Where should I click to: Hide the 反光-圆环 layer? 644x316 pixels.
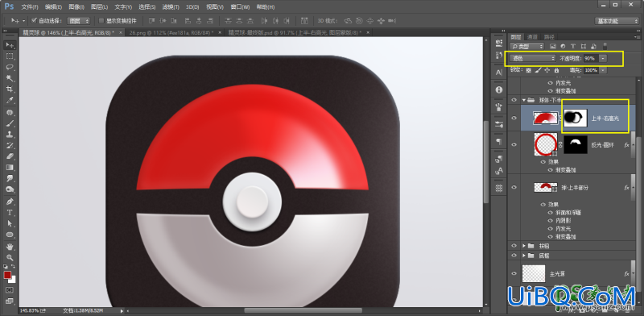click(514, 144)
